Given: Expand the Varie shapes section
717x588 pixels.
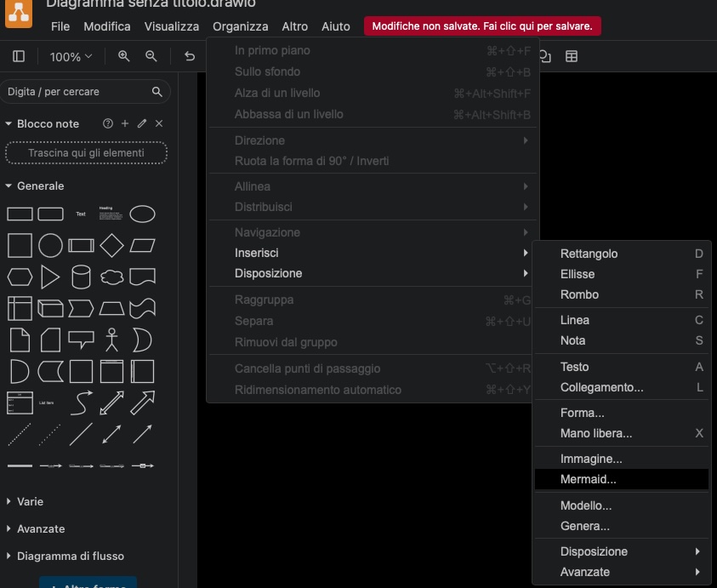Looking at the screenshot, I should [x=30, y=501].
